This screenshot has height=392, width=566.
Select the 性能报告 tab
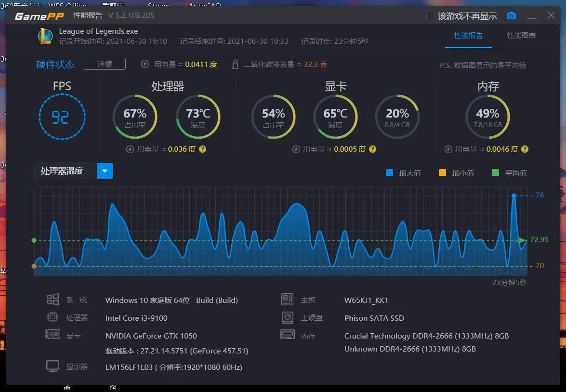click(x=468, y=35)
